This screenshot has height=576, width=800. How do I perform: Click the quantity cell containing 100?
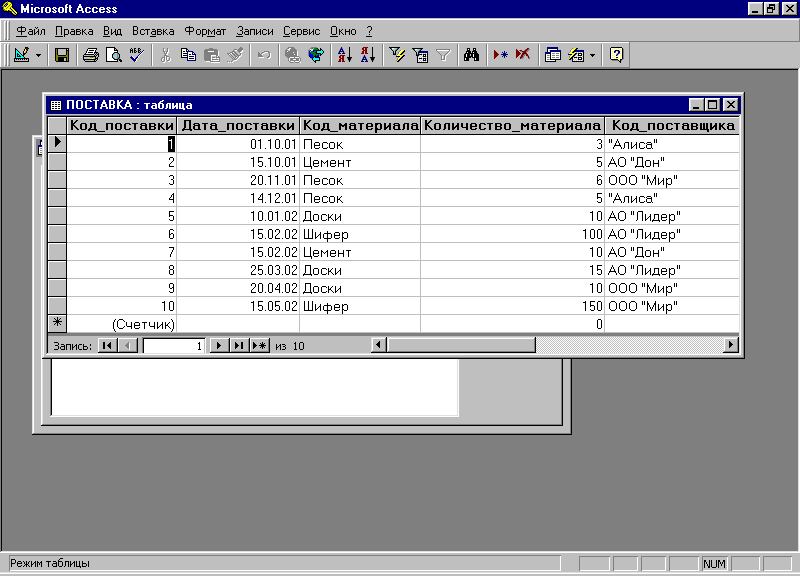point(513,234)
